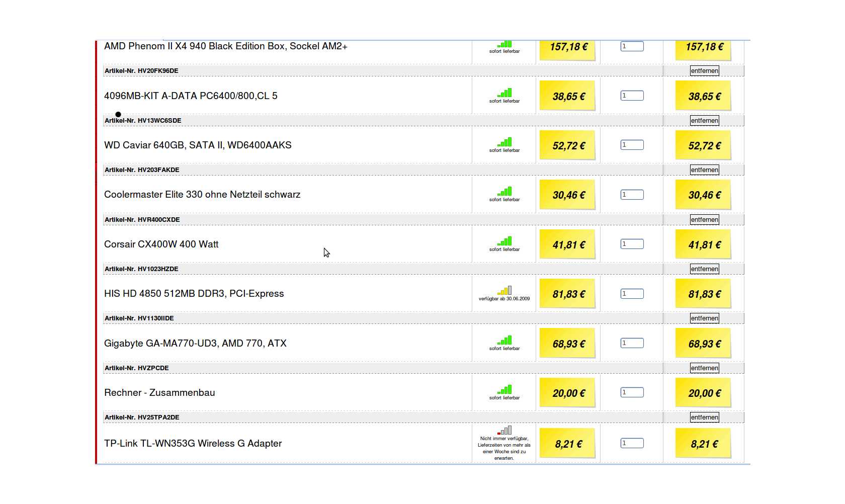Focus quantity field for Gigabyte GA-MA770-UD3
Viewport: 845px width, 504px height.
pyautogui.click(x=632, y=343)
